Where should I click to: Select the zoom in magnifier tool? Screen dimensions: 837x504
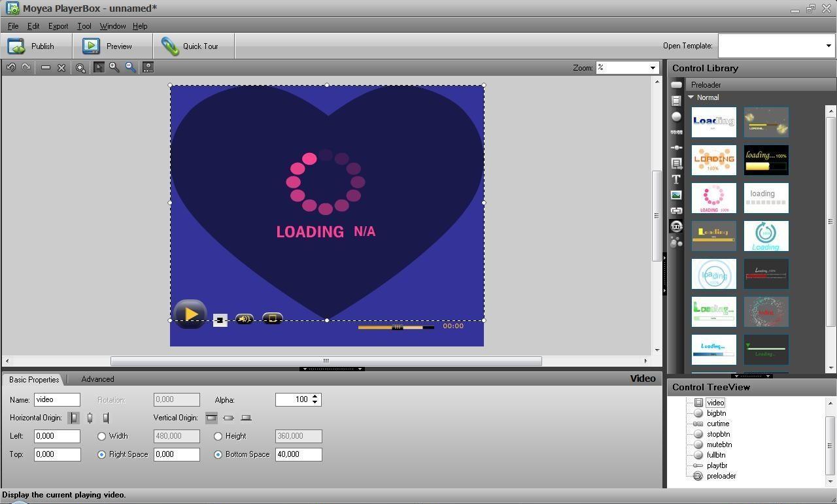pyautogui.click(x=114, y=67)
